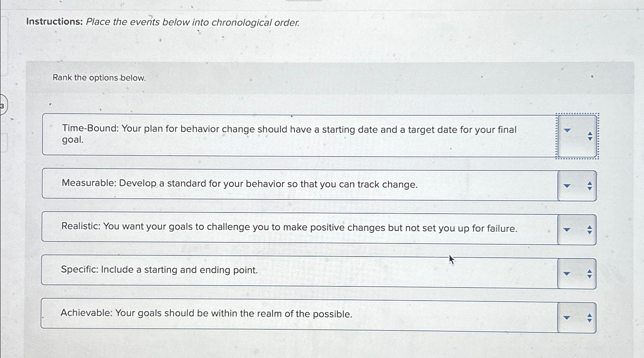Click the down arrow icon for Realistic row

tap(567, 230)
